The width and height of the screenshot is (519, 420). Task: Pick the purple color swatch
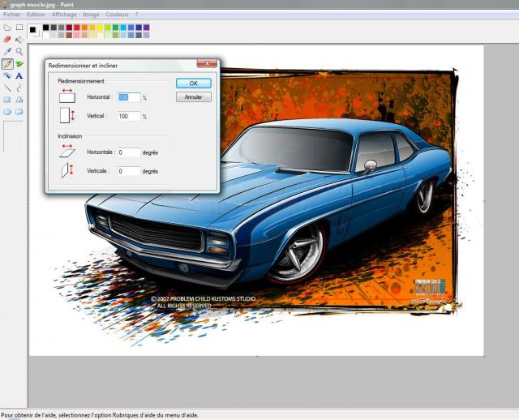[x=146, y=27]
